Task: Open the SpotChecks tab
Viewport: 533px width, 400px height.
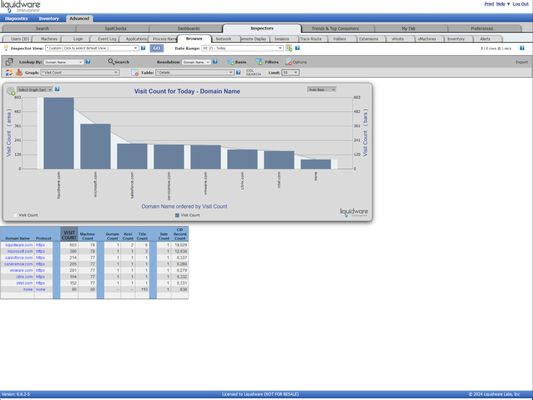Action: tap(116, 29)
